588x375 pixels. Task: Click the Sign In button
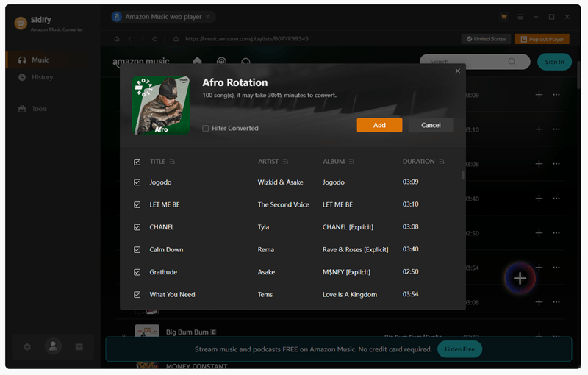(554, 62)
